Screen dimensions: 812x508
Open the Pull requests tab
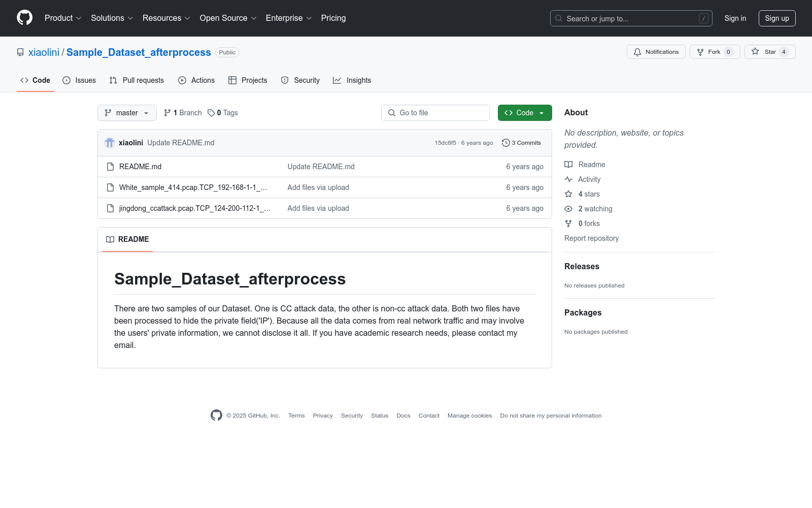point(137,80)
